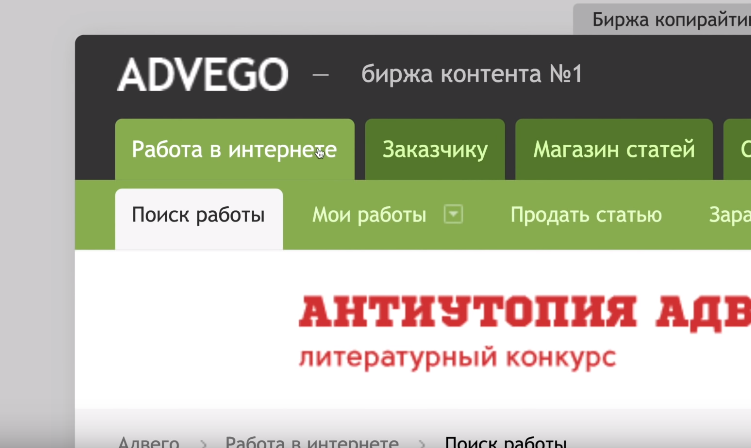
Task: Click the биржа контента №1 tagline
Action: point(472,74)
